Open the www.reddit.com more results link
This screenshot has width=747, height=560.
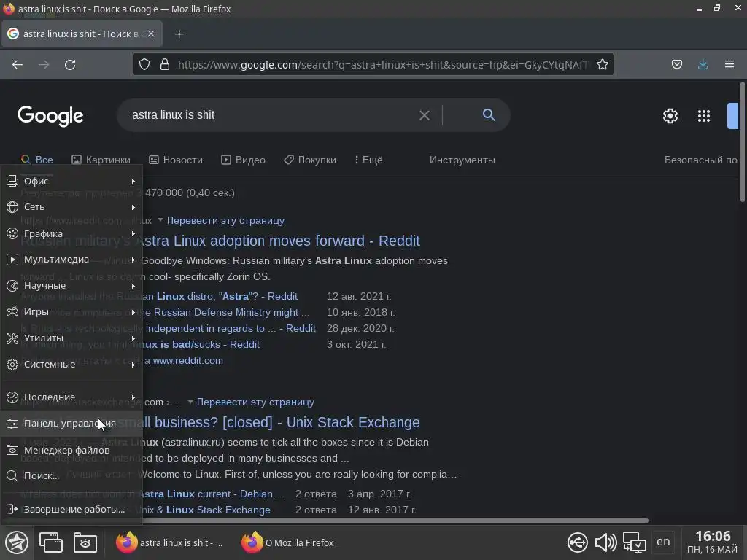187,360
